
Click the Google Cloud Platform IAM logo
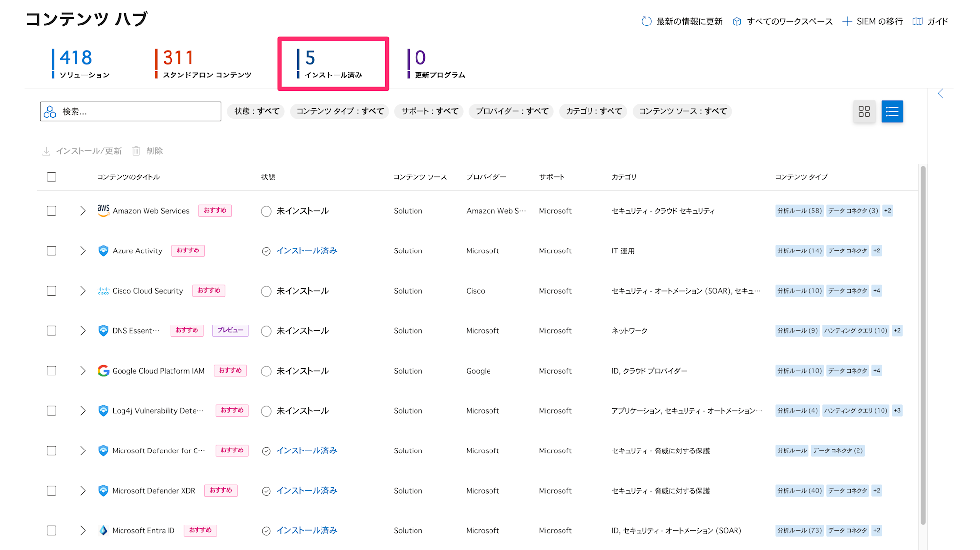tap(103, 371)
